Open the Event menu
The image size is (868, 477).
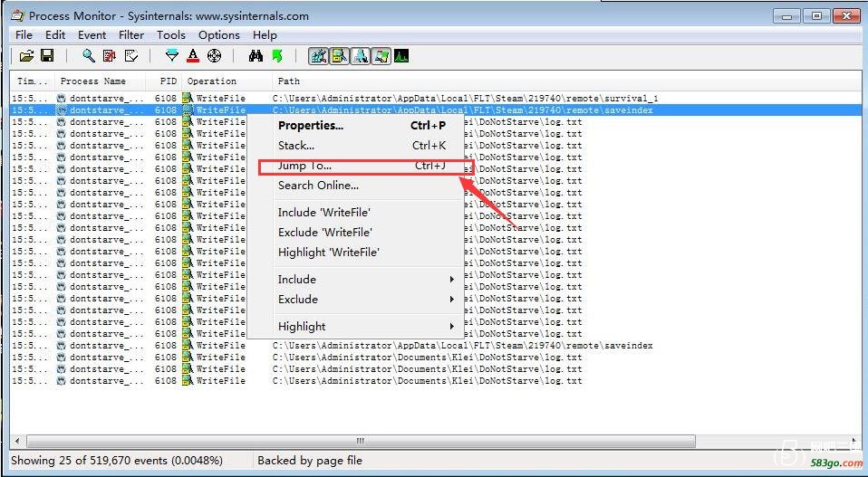(92, 34)
